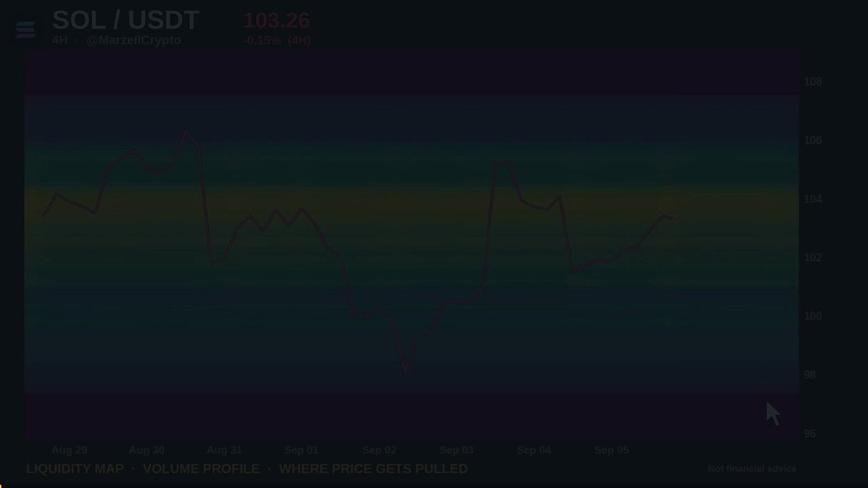
Task: Click the Not financial advice disclaimer
Action: point(752,468)
